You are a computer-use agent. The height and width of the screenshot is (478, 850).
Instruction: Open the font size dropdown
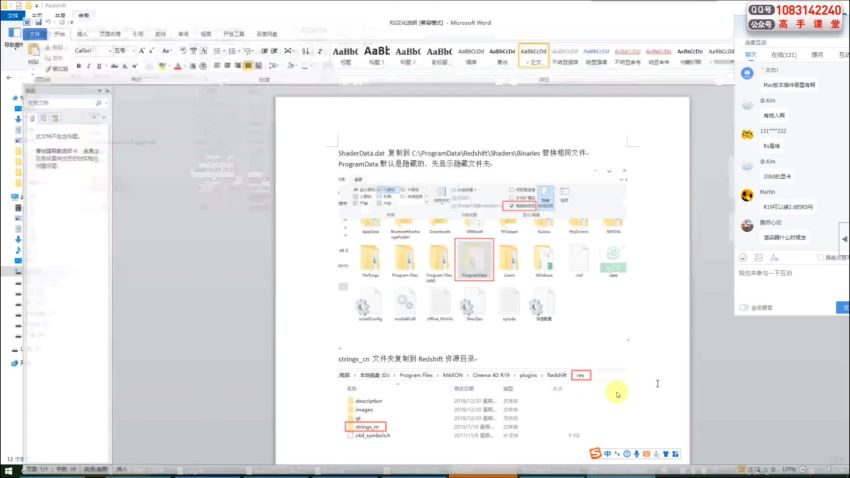[133, 50]
